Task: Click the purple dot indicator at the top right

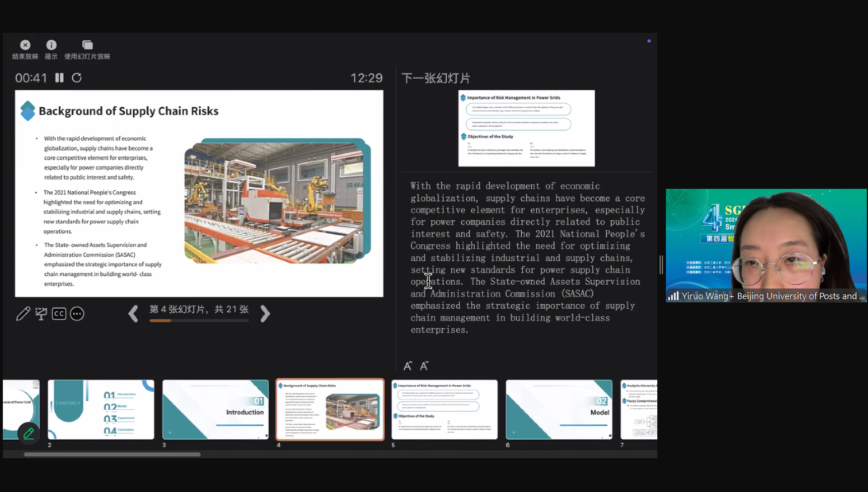Action: click(649, 41)
